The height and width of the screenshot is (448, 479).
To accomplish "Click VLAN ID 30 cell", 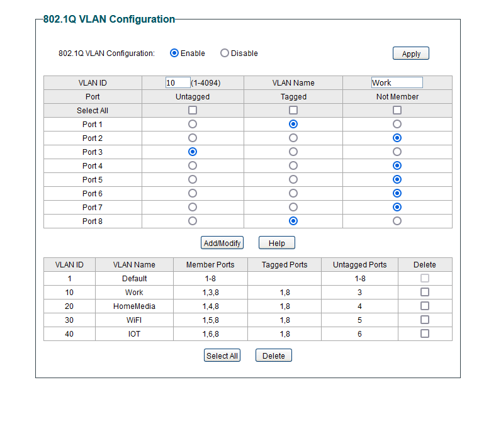I will click(69, 320).
